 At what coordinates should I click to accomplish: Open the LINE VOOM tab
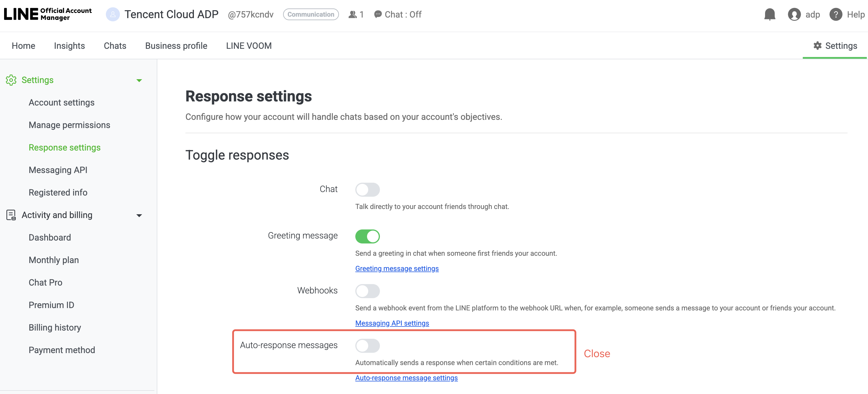[249, 46]
